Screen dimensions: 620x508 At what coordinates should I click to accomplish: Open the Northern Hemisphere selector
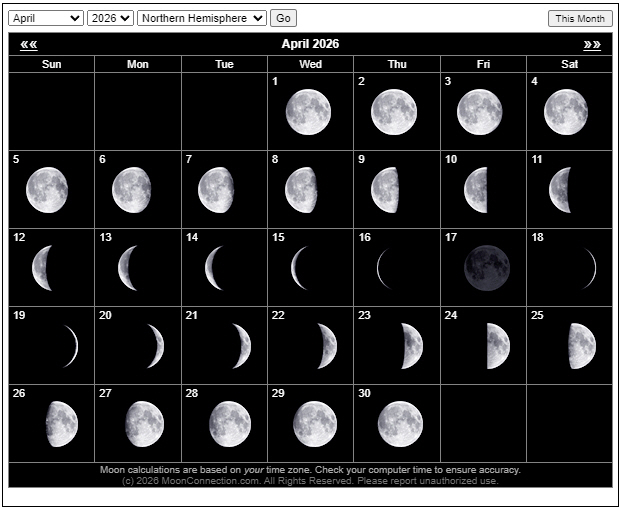(202, 18)
